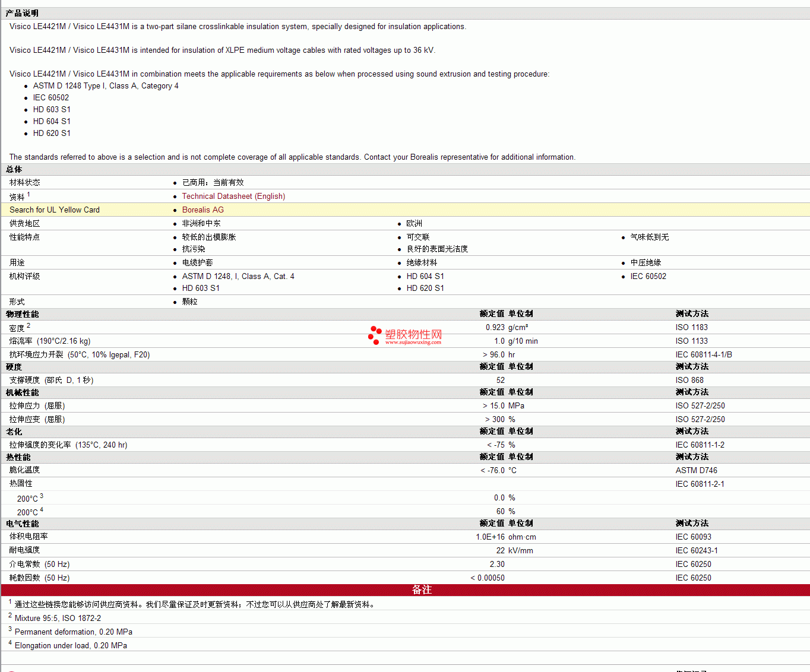
Task: Click the 性能特点 row label
Action: (25, 237)
